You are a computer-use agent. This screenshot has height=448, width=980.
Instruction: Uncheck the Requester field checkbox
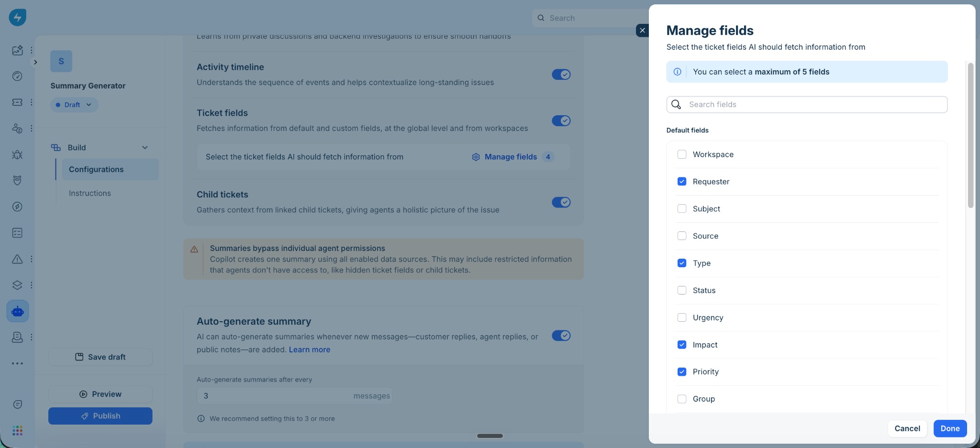pyautogui.click(x=682, y=182)
